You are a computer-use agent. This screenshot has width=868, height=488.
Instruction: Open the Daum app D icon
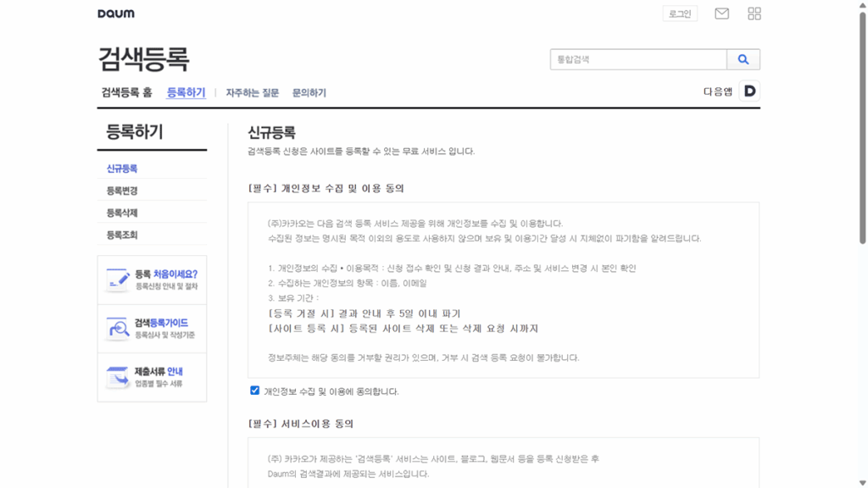749,91
